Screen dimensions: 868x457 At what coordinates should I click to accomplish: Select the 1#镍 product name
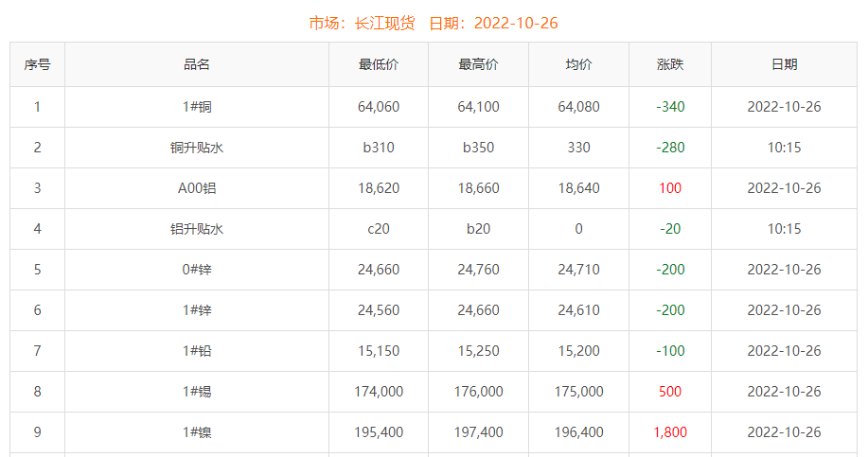click(x=197, y=432)
